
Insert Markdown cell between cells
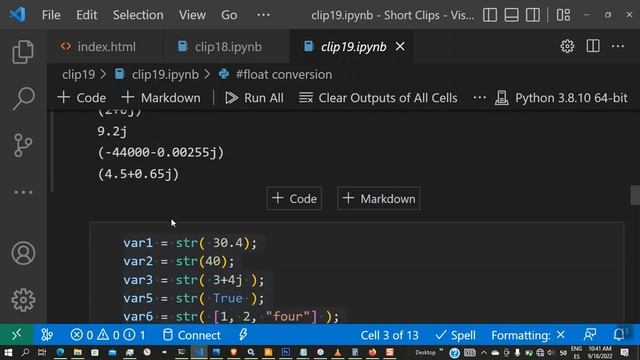(379, 199)
